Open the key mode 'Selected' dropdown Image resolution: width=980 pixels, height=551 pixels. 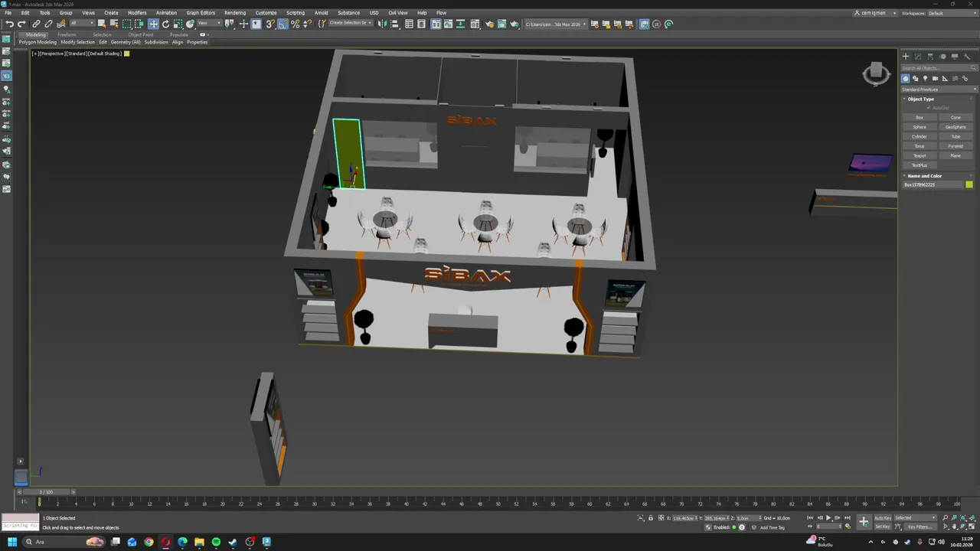click(916, 517)
